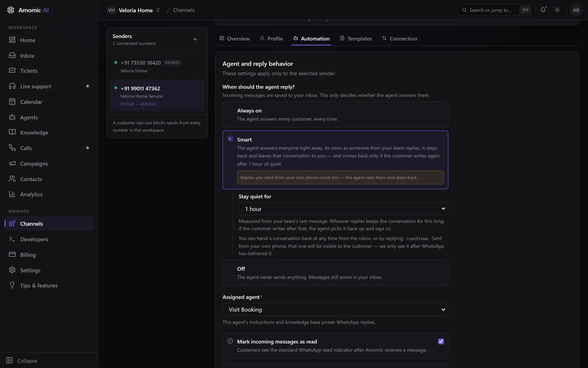Collapse the sidebar panel

tap(22, 360)
